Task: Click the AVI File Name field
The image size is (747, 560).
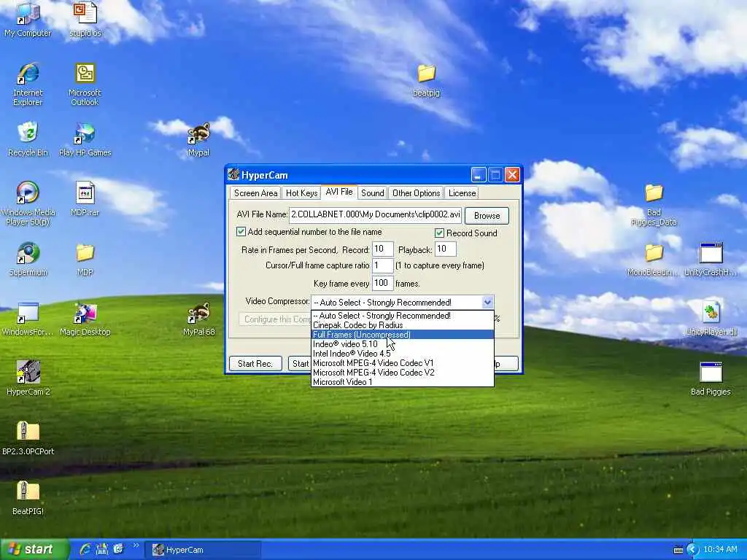Action: click(x=376, y=215)
